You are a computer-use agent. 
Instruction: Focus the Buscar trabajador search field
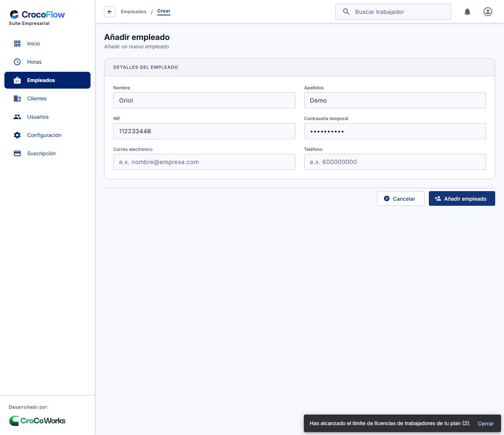click(393, 12)
